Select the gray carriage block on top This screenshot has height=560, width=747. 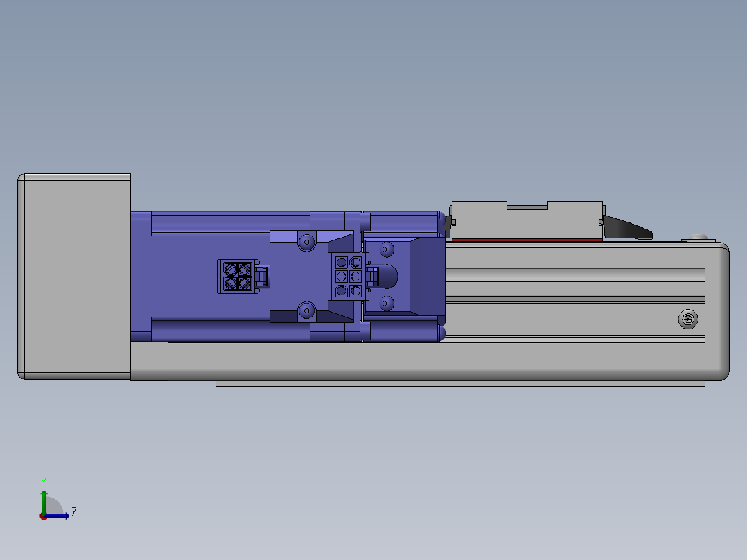coord(527,220)
